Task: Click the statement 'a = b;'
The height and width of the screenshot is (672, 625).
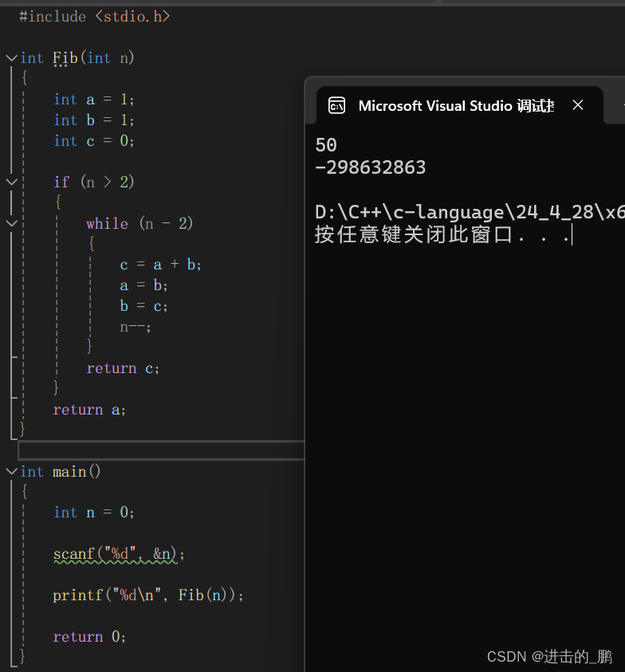Action: point(143,285)
